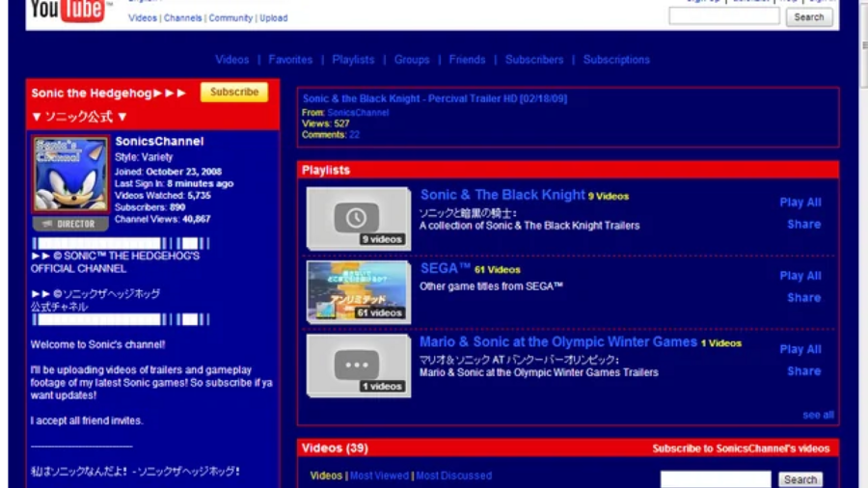Open Upload link in top header
The width and height of the screenshot is (868, 488).
pos(274,17)
